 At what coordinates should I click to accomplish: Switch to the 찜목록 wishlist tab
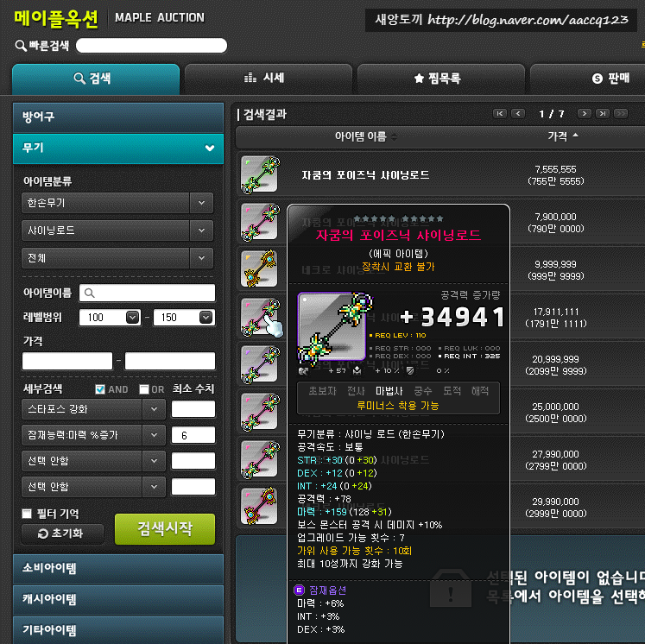[440, 79]
